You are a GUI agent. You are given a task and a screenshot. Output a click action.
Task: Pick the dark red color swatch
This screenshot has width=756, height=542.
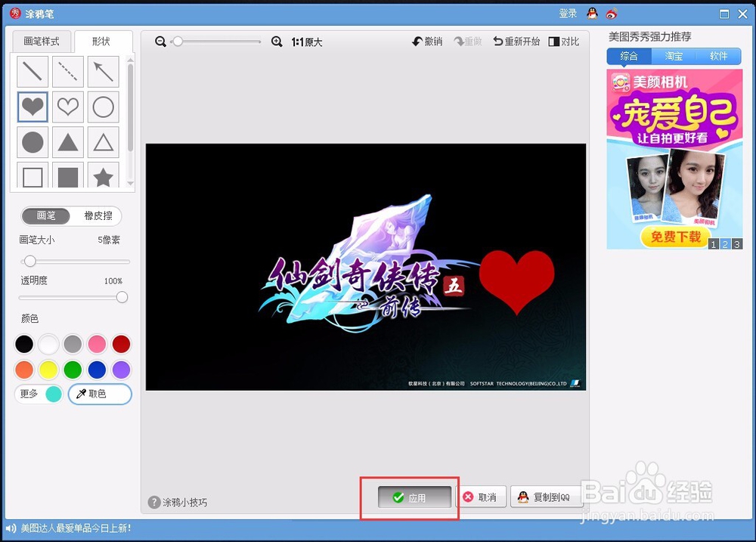coord(121,344)
